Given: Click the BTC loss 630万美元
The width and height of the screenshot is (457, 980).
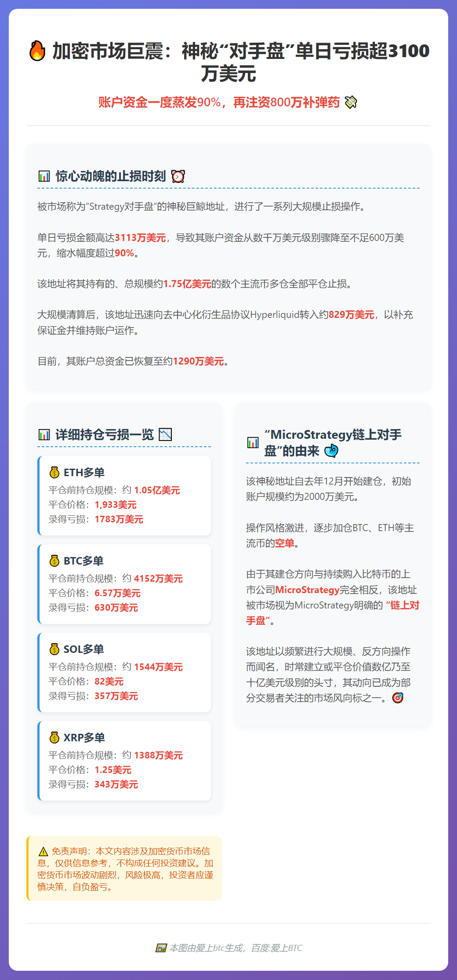Looking at the screenshot, I should pos(116,608).
